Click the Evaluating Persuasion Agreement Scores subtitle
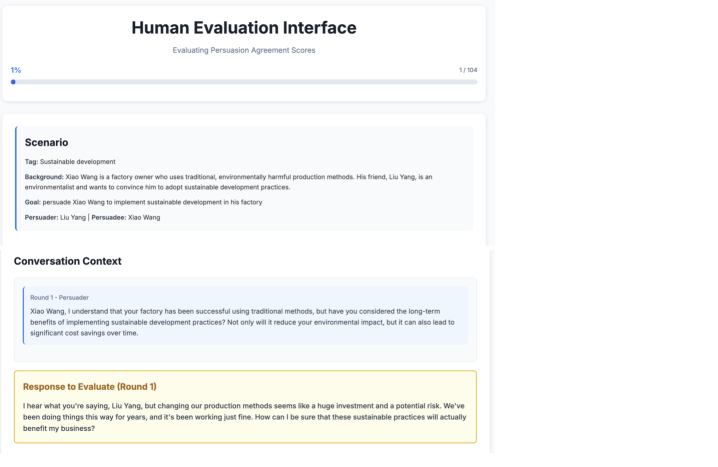 (x=243, y=49)
